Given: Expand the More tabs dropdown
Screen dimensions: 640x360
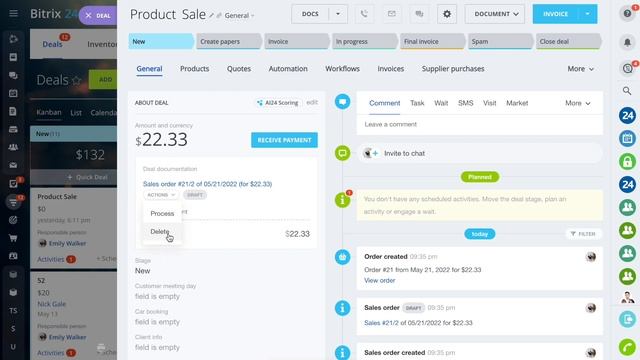Looking at the screenshot, I should [580, 69].
